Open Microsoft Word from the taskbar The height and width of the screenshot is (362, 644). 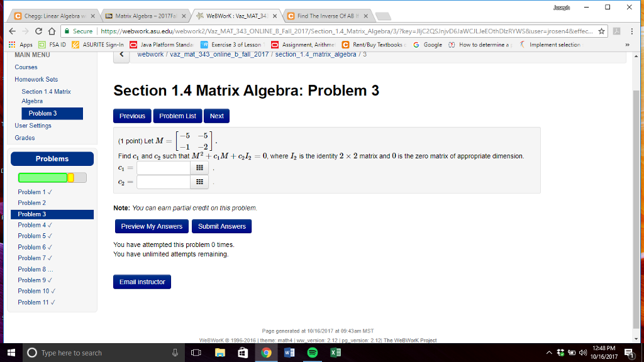click(x=289, y=353)
